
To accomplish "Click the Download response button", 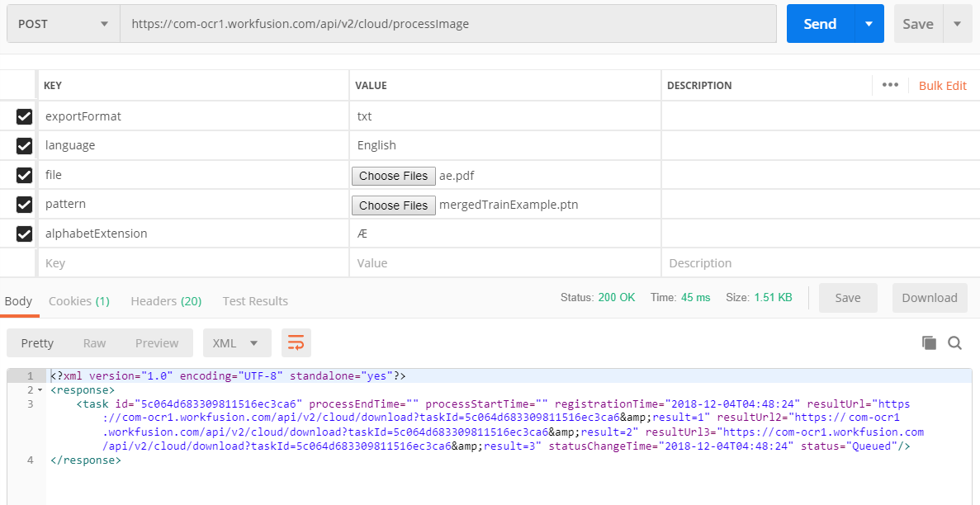I will (x=930, y=298).
